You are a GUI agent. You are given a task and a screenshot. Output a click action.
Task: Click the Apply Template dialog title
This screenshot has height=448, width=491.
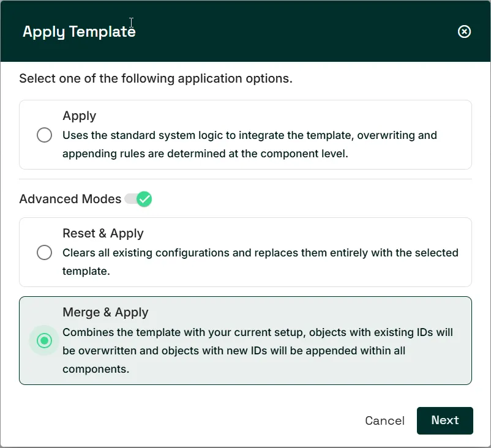tap(79, 32)
